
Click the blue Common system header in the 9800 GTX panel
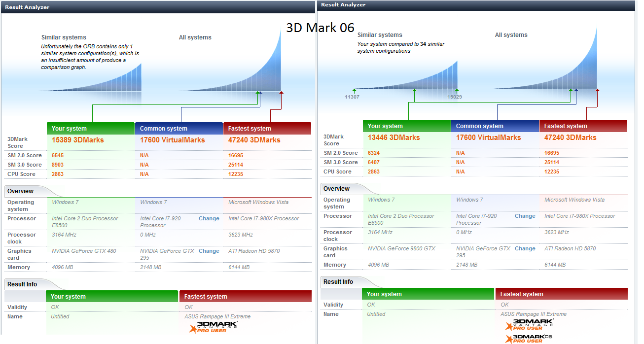click(x=495, y=126)
